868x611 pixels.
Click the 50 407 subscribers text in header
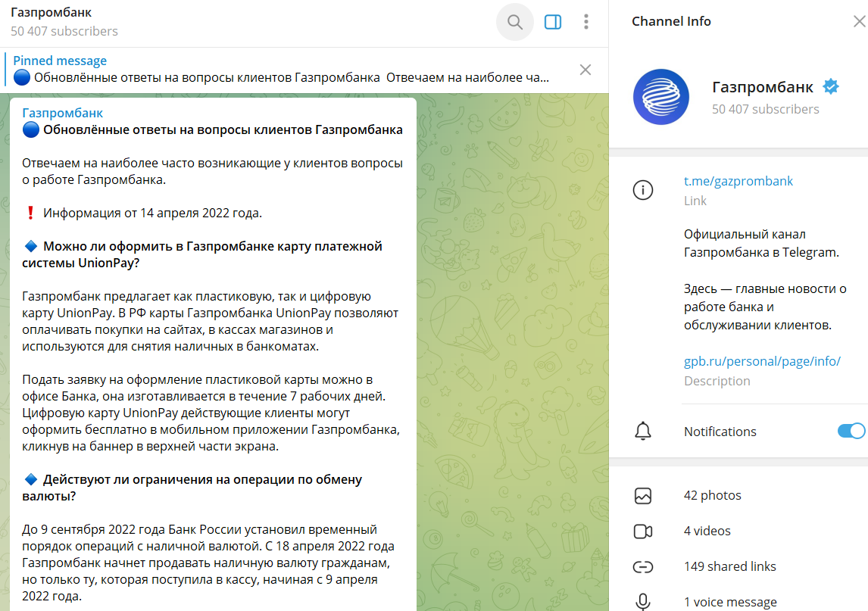[x=64, y=32]
